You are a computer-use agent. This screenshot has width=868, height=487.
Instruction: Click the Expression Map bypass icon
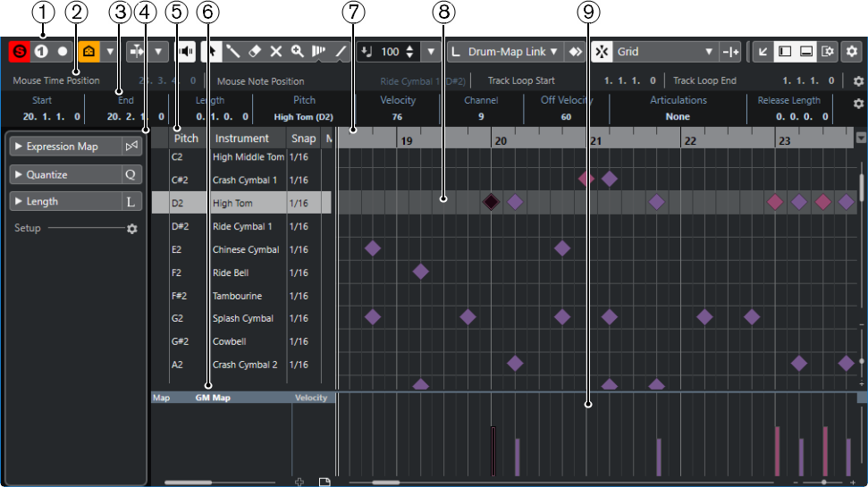point(131,147)
